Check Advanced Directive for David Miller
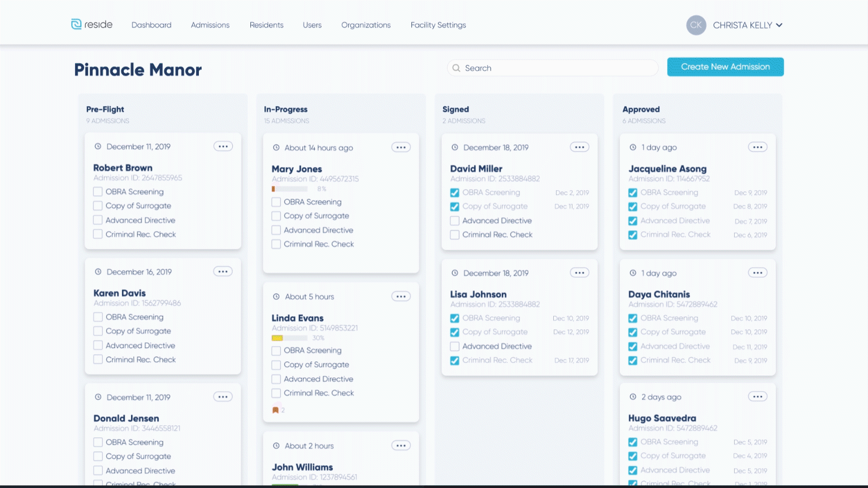This screenshot has width=868, height=488. (454, 221)
